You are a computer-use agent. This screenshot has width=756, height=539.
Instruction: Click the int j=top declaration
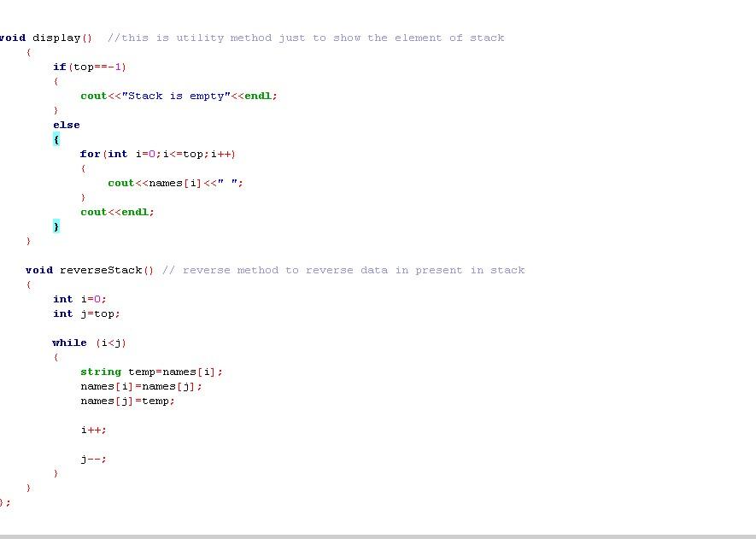click(85, 313)
